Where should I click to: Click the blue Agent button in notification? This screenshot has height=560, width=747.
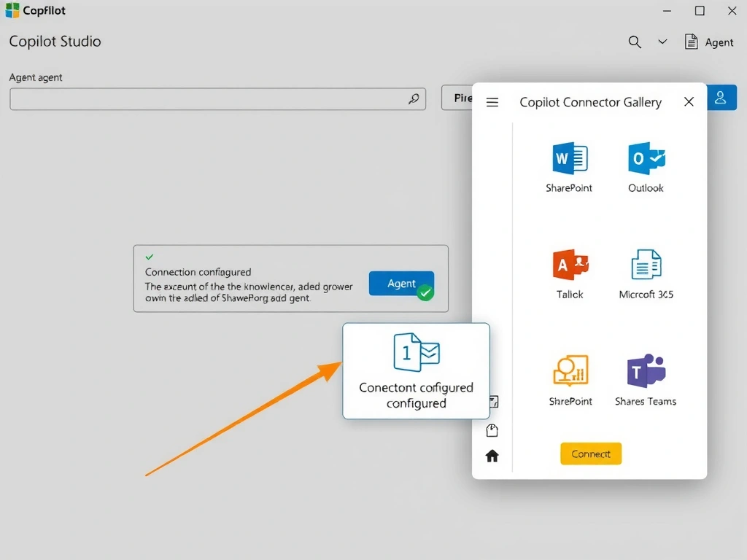401,284
